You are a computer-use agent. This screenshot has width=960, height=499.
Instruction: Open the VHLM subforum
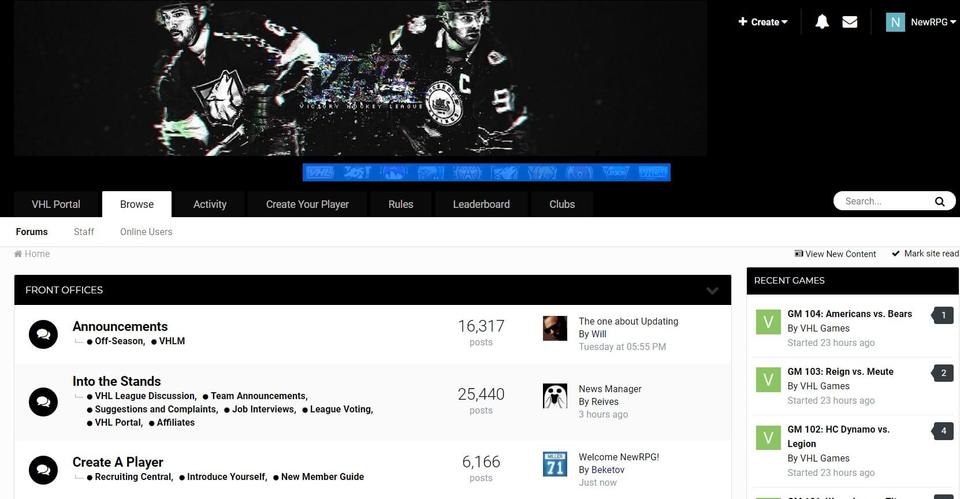(172, 341)
